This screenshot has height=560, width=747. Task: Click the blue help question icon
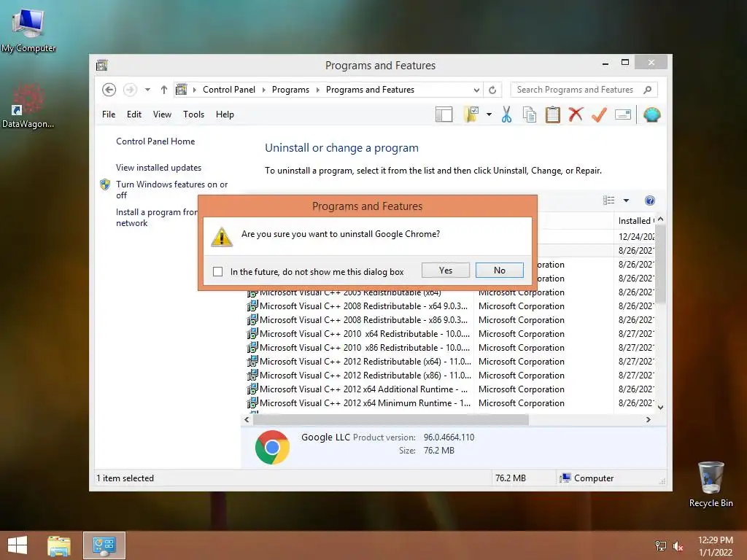(x=649, y=201)
